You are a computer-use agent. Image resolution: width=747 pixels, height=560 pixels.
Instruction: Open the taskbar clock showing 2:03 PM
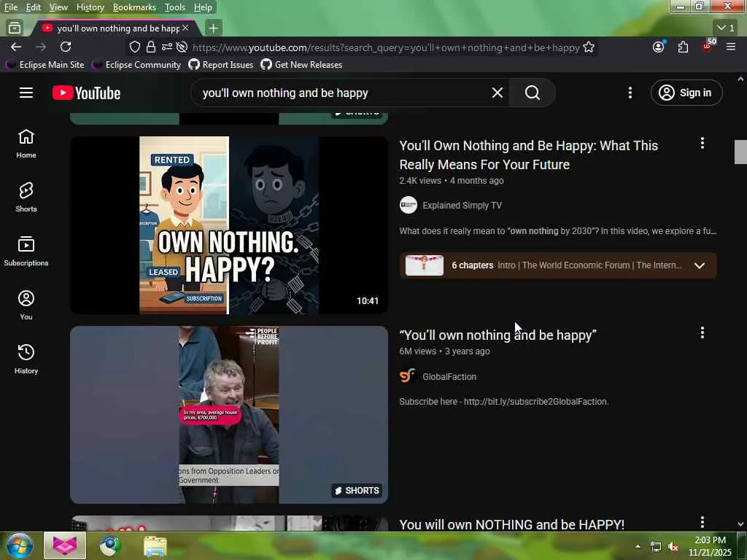pos(709,546)
